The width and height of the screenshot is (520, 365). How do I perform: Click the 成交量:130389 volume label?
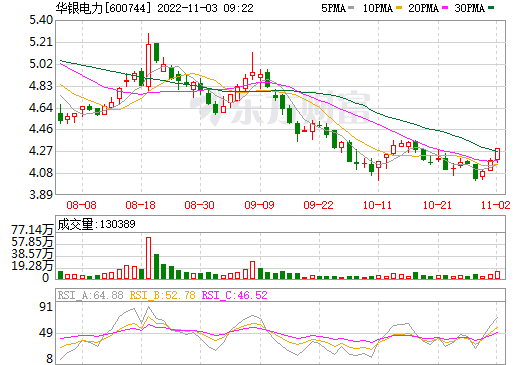click(x=96, y=224)
